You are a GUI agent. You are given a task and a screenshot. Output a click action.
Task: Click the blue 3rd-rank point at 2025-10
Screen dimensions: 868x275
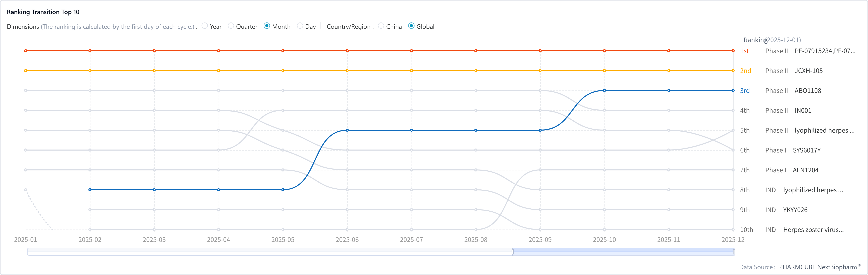(604, 91)
